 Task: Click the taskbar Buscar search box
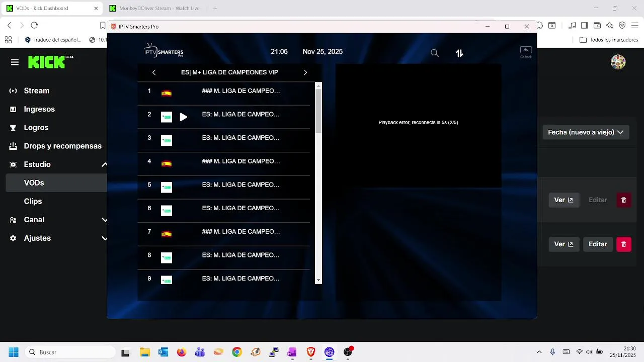pos(69,352)
